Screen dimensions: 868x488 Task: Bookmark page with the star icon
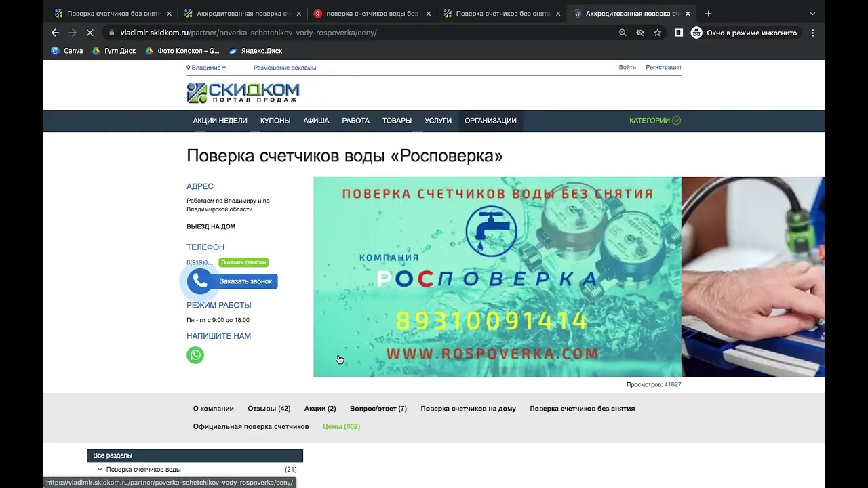tap(657, 33)
